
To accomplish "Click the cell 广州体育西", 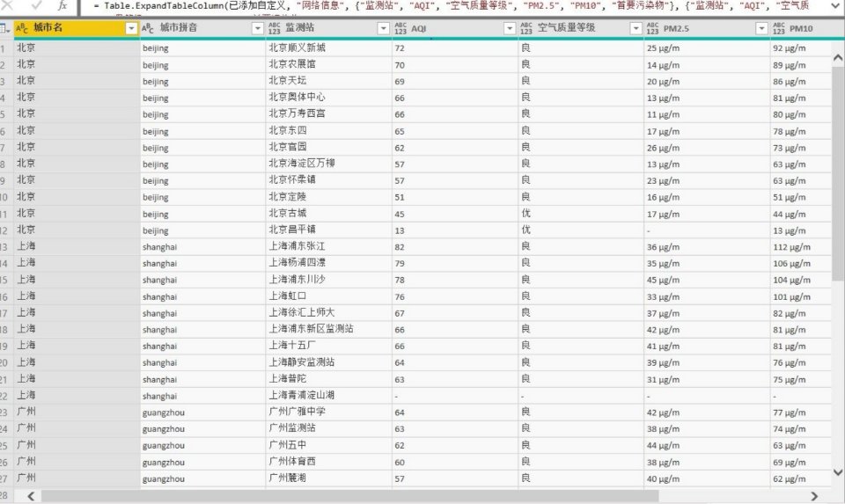I will 328,462.
